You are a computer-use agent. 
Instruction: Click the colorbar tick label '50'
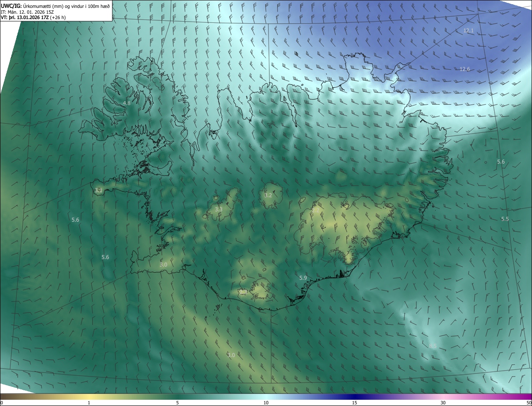click(529, 403)
